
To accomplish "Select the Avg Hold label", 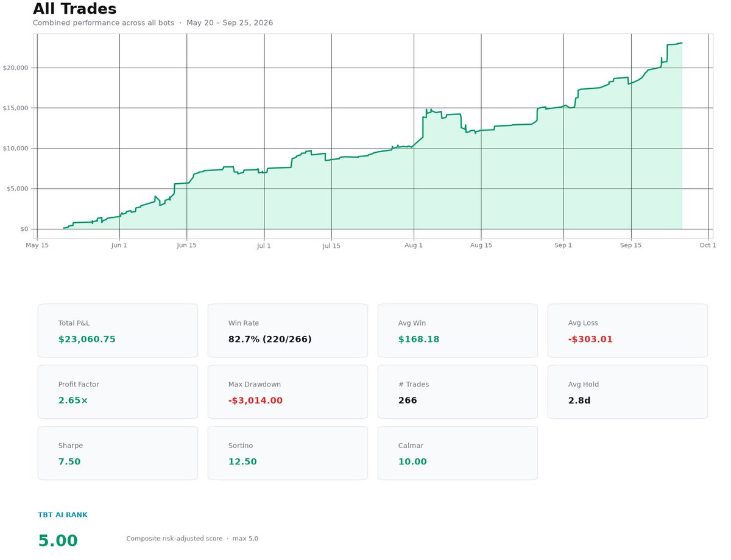I will point(584,384).
